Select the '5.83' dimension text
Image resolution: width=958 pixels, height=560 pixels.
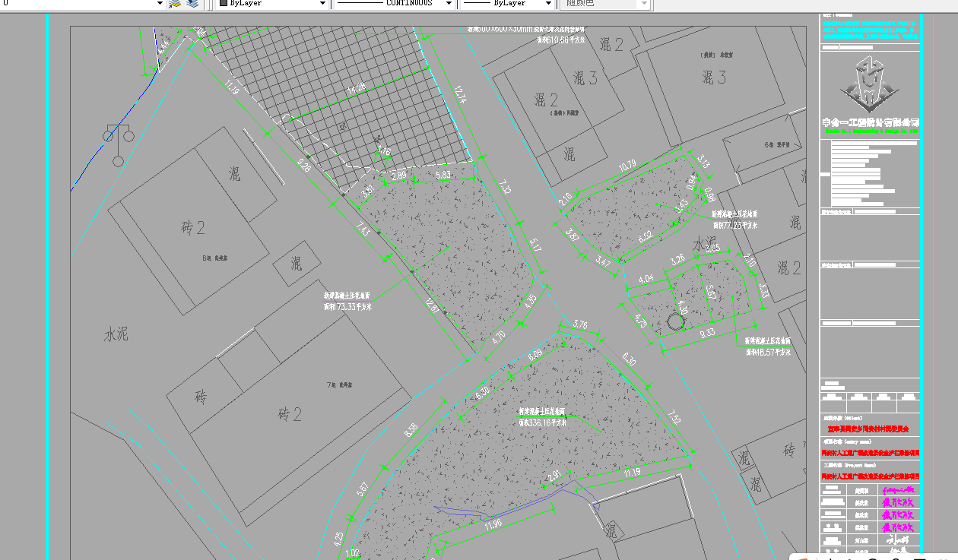point(443,175)
